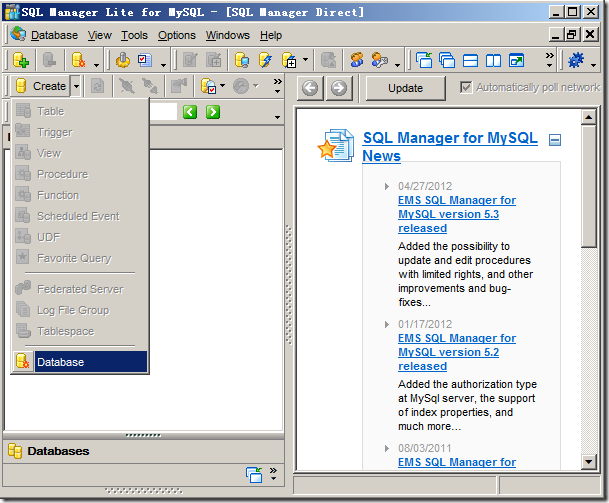The height and width of the screenshot is (503, 609).
Task: Click the search text field in explorer
Action: [163, 112]
